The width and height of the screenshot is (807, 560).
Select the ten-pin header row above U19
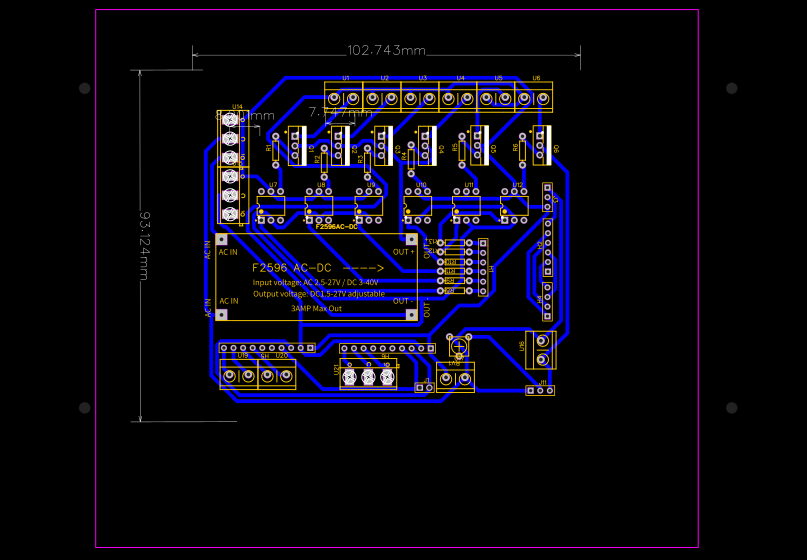(267, 348)
